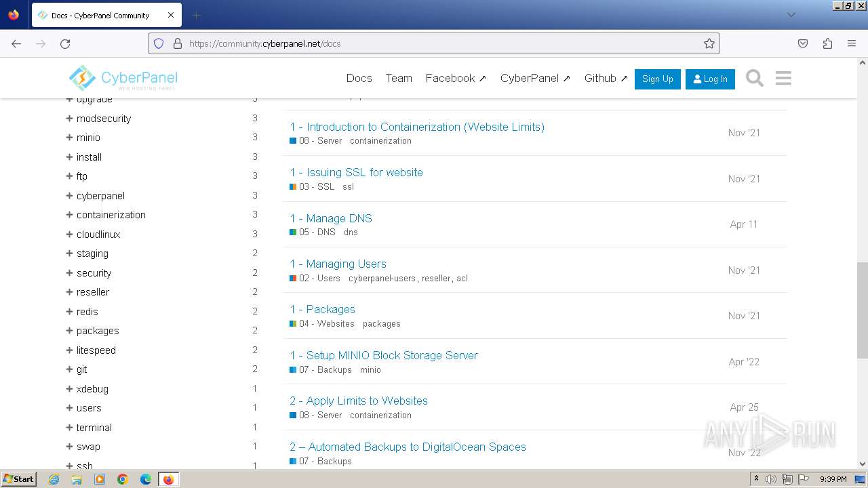Open the Extensions puzzle icon
Screen dimensions: 868x488
(827, 43)
